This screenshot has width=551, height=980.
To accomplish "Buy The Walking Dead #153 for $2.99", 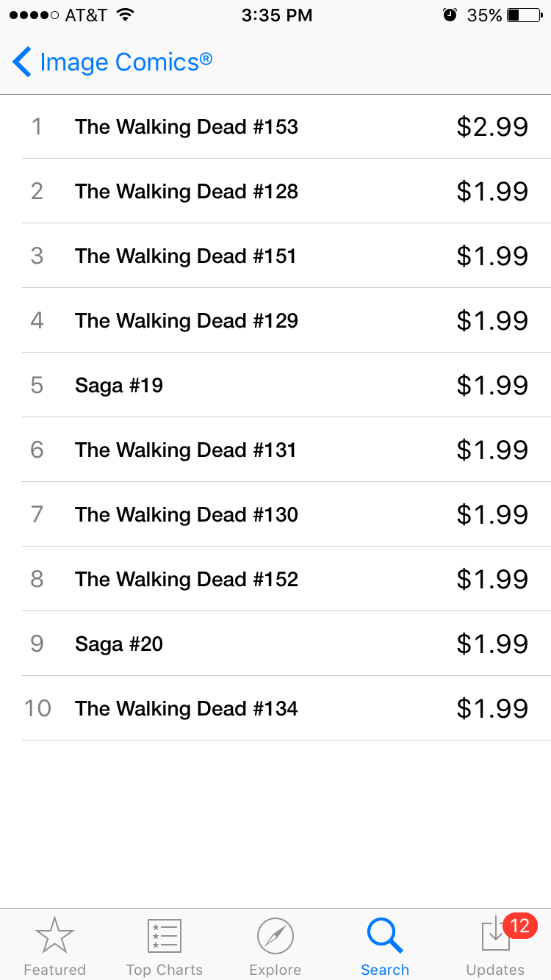I will tap(492, 127).
